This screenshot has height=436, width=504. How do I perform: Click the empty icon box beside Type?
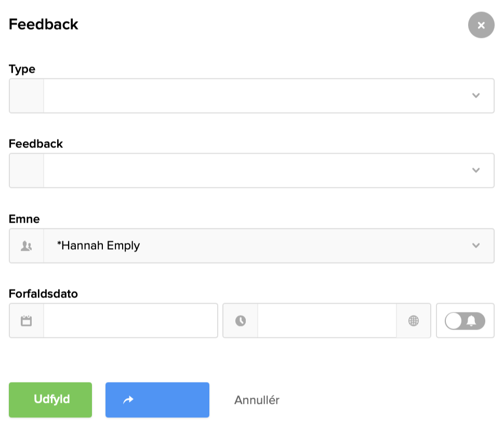pos(26,96)
